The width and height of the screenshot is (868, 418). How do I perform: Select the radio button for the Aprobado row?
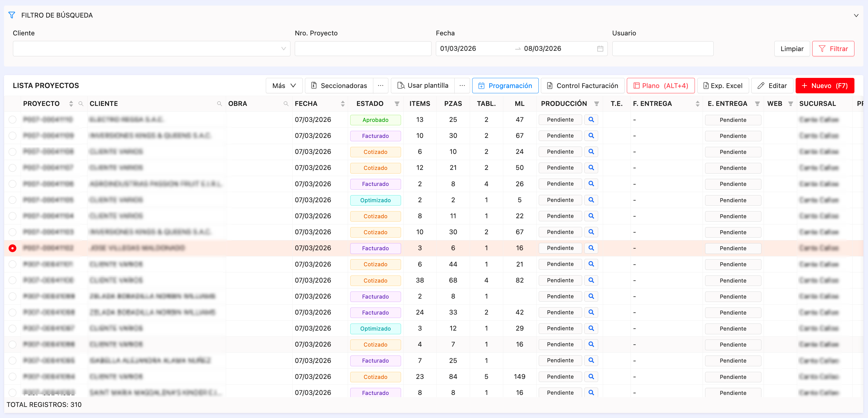click(x=12, y=119)
